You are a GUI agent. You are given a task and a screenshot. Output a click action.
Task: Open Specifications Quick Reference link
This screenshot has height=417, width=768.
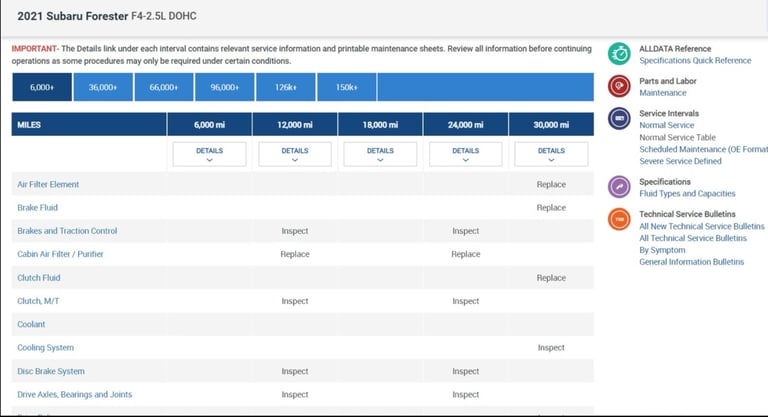coord(695,60)
